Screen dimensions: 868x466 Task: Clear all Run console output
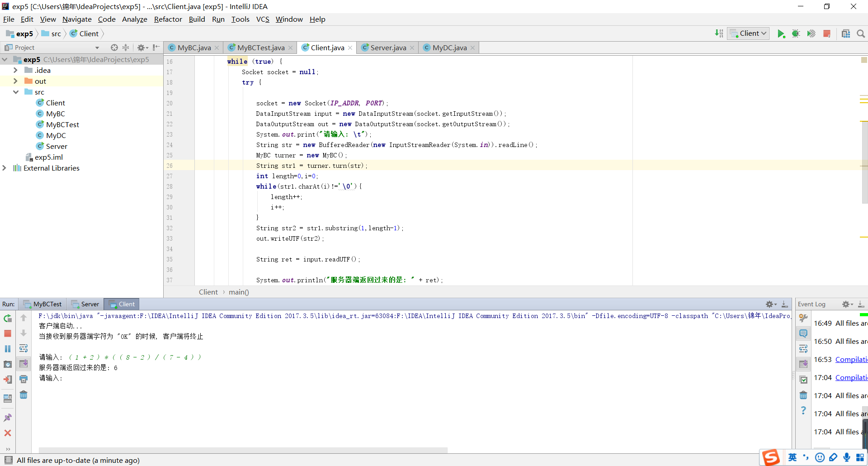click(x=24, y=395)
